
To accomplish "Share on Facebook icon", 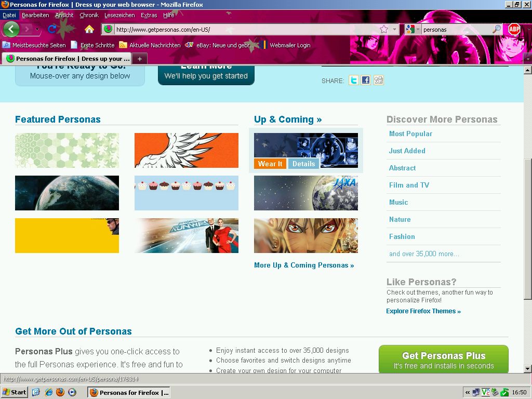I will 366,80.
